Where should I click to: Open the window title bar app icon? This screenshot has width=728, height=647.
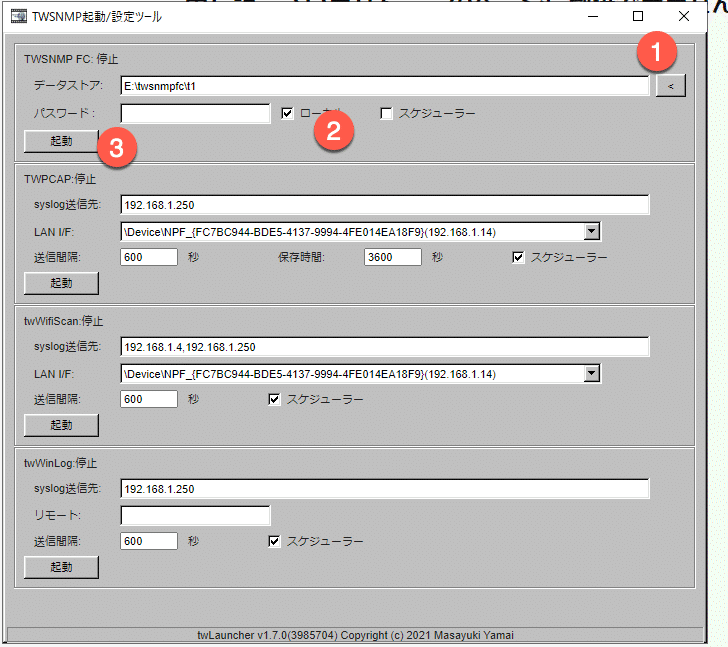pos(19,17)
